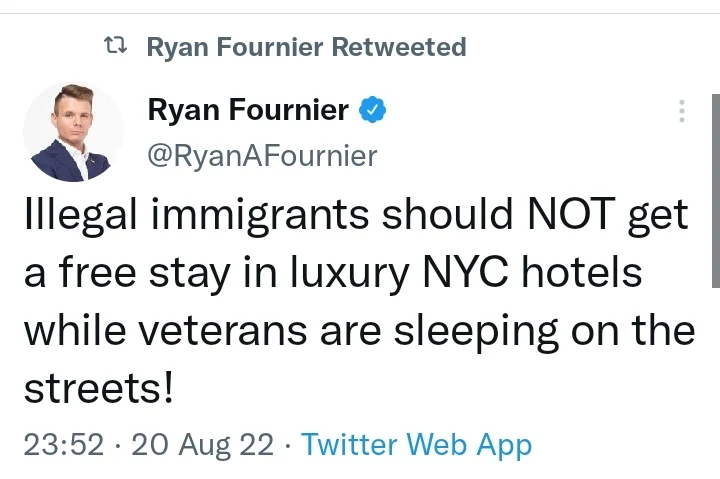Click the Twitter Web App source link
720x479 pixels.
[x=416, y=445]
